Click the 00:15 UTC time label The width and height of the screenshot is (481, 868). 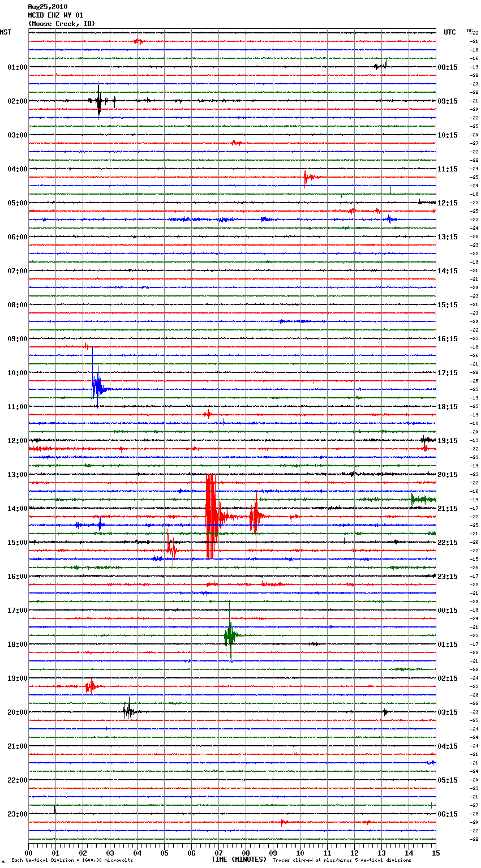[x=448, y=611]
